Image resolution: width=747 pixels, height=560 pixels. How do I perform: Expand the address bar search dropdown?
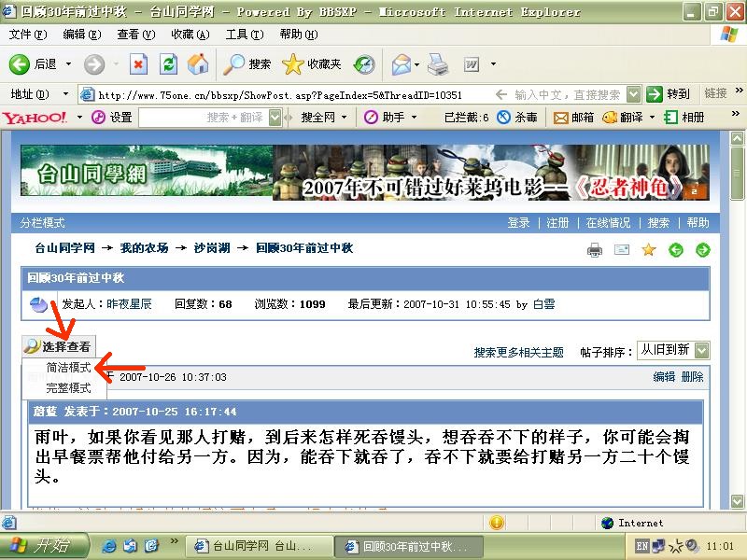coord(633,94)
